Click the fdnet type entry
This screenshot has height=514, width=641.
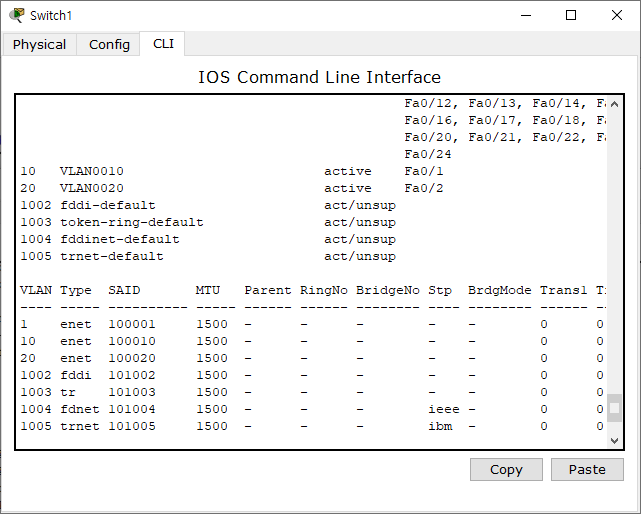pos(80,409)
